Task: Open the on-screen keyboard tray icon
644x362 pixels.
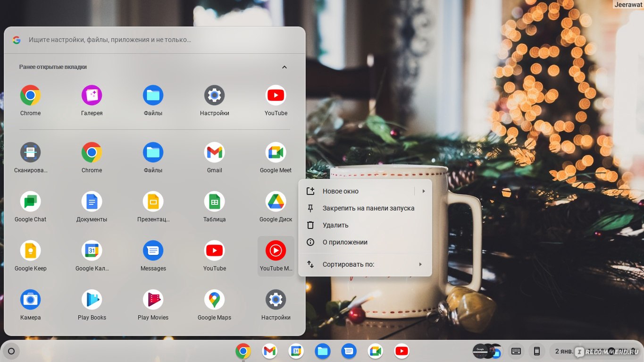Action: tap(516, 351)
